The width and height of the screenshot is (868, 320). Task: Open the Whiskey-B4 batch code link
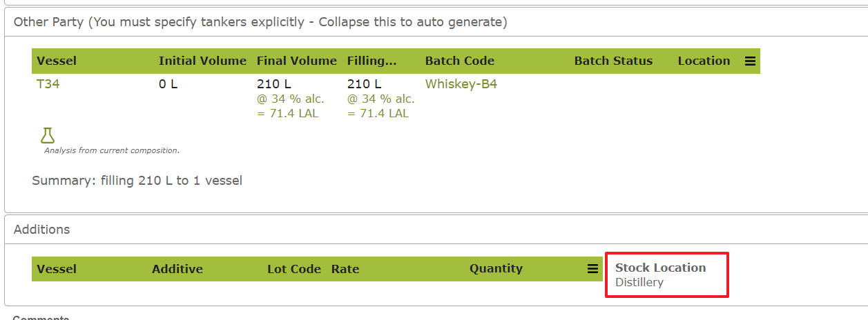(461, 84)
